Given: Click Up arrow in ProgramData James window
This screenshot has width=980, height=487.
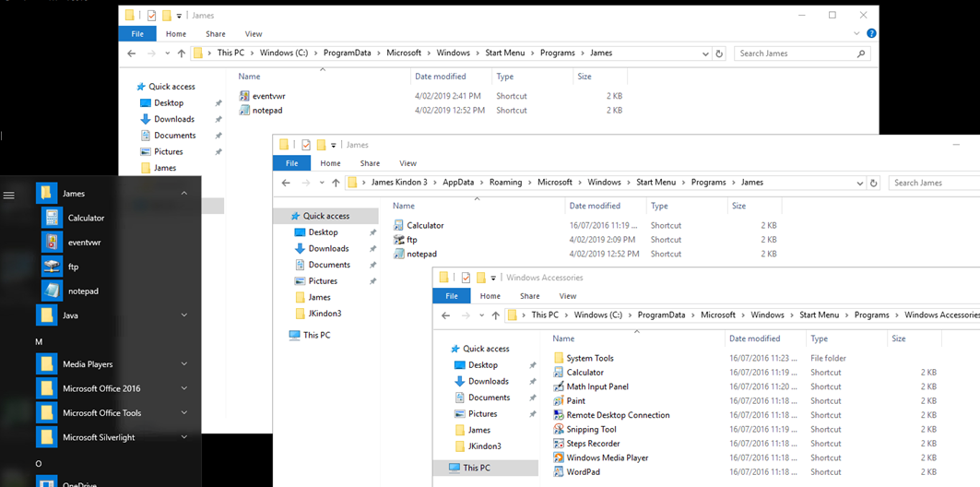Looking at the screenshot, I should (x=182, y=53).
